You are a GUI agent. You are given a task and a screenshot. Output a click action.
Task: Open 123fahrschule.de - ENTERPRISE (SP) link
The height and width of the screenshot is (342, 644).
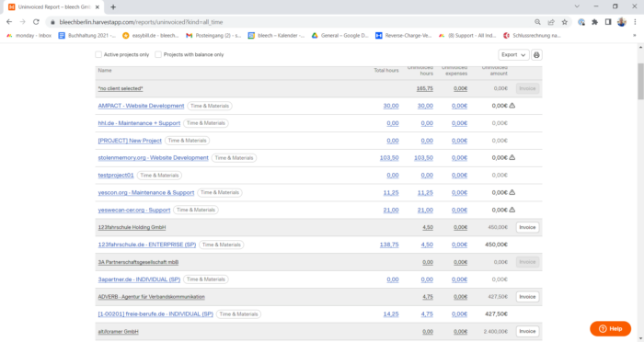tap(146, 245)
